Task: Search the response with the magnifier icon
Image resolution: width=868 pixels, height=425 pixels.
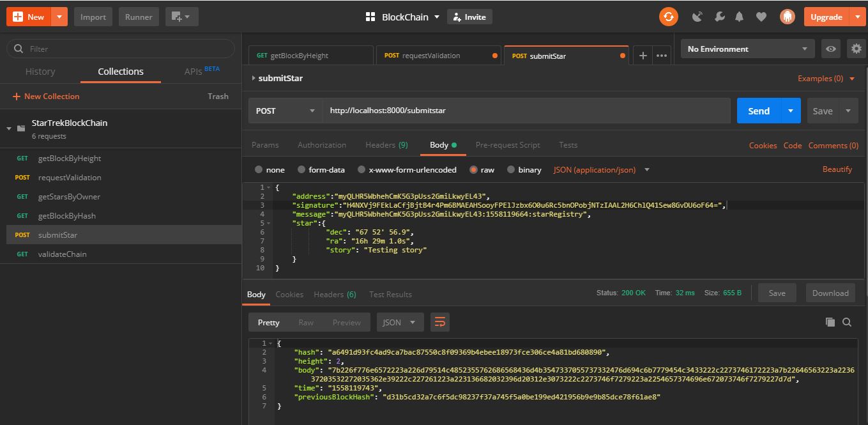Action: click(847, 322)
